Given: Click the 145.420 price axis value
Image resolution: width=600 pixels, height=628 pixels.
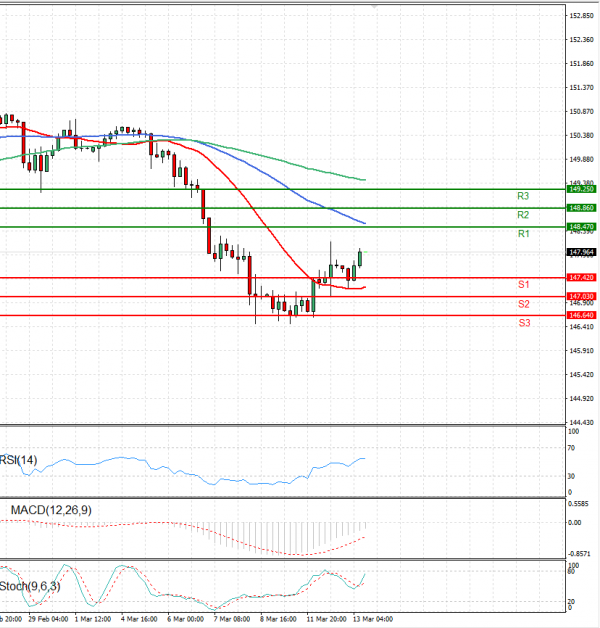Looking at the screenshot, I should [582, 374].
